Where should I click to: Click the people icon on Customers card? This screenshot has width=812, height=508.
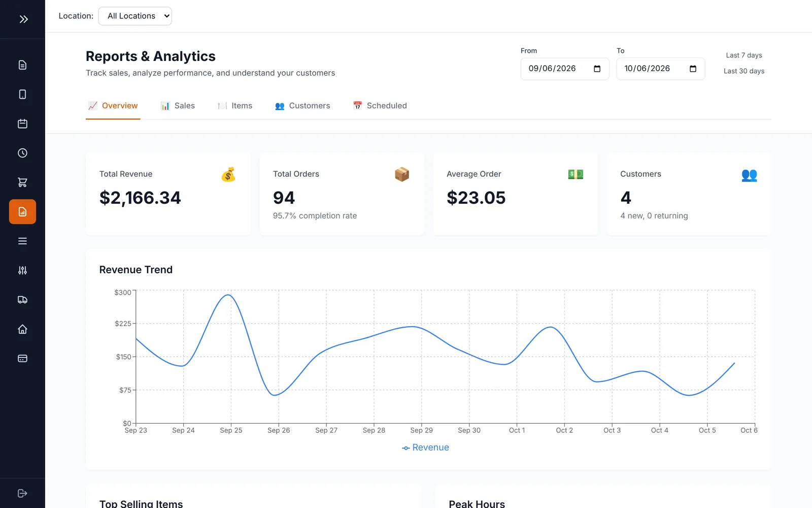pyautogui.click(x=749, y=175)
